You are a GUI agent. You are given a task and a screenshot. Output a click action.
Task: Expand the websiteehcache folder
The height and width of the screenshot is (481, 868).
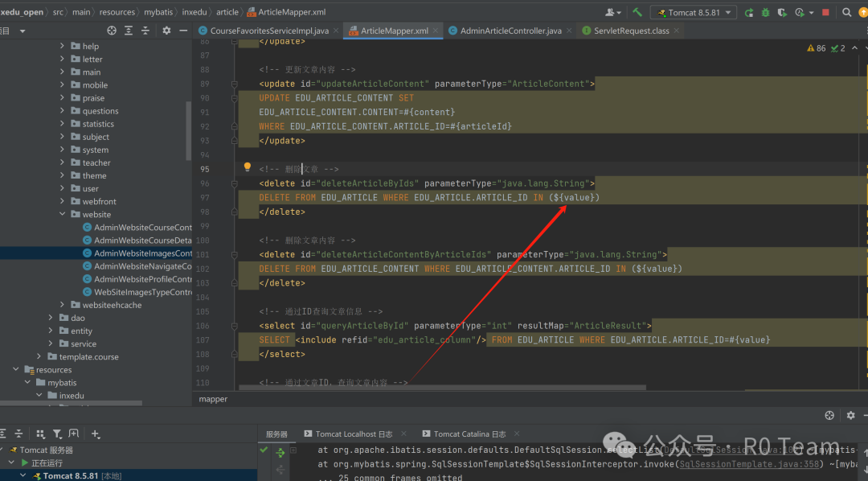pos(62,305)
